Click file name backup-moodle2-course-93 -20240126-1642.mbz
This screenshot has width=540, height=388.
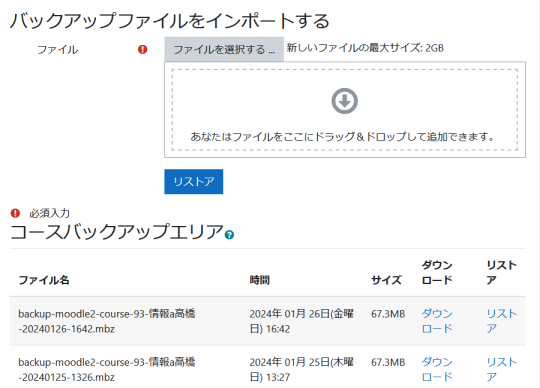[107, 321]
